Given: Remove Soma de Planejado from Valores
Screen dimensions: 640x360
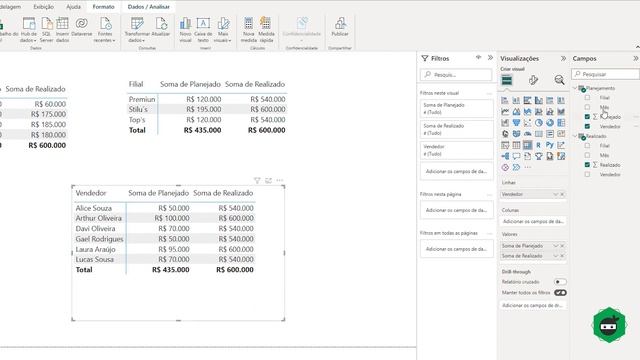Looking at the screenshot, I should click(562, 246).
